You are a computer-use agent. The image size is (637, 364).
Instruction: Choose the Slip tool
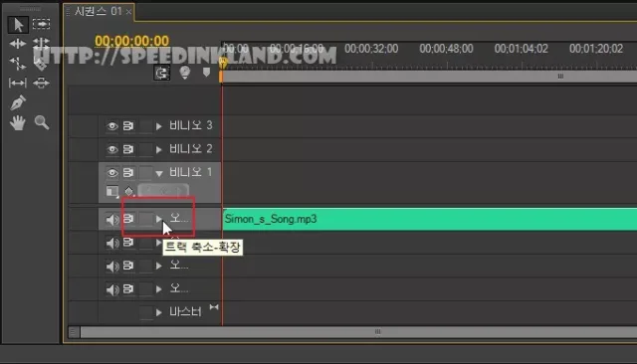tap(18, 83)
